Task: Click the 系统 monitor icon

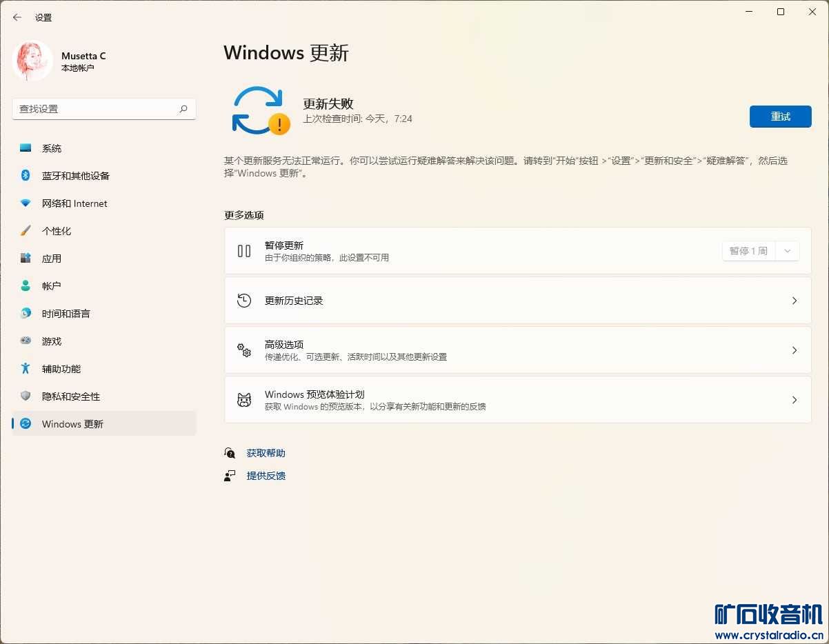Action: (26, 148)
